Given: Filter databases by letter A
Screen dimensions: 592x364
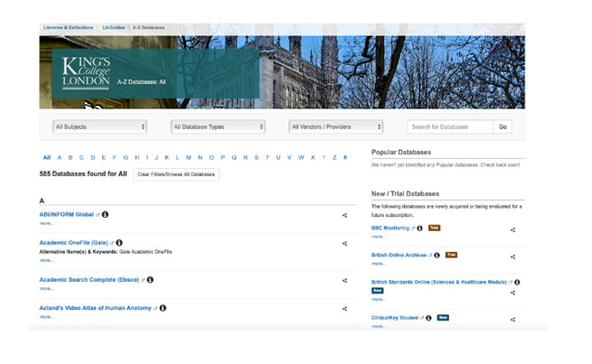Looking at the screenshot, I should (x=60, y=157).
